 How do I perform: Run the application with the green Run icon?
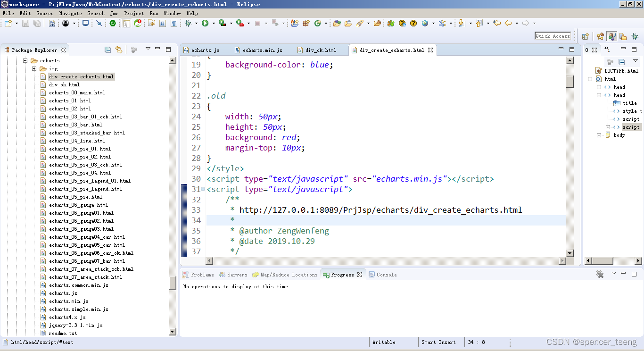205,23
